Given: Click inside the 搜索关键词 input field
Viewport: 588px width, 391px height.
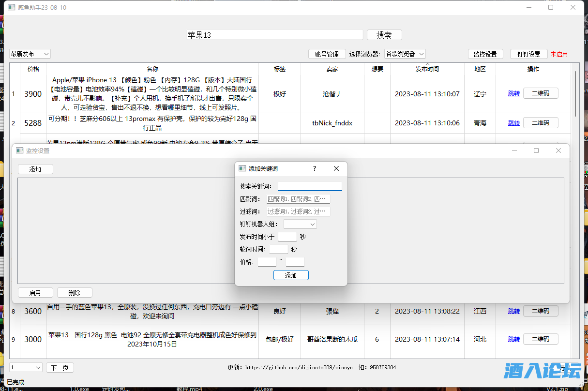Looking at the screenshot, I should [x=309, y=186].
